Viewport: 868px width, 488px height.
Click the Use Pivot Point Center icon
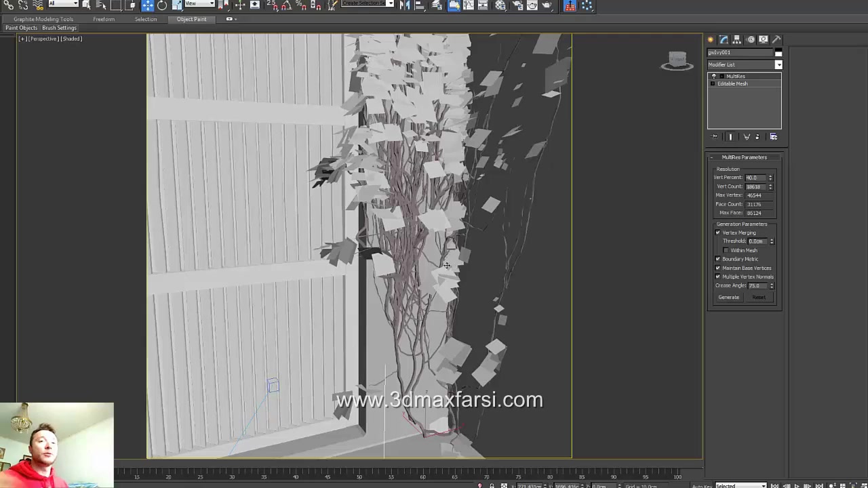[x=224, y=5]
